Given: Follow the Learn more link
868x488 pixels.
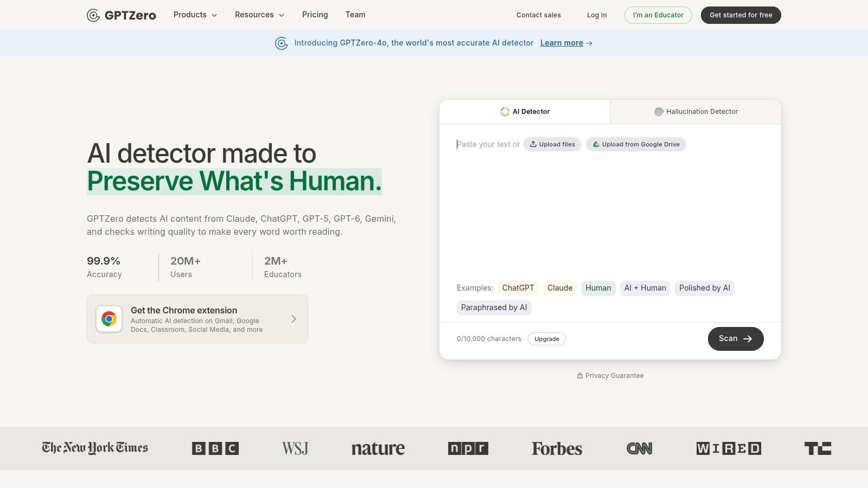Looking at the screenshot, I should [561, 43].
